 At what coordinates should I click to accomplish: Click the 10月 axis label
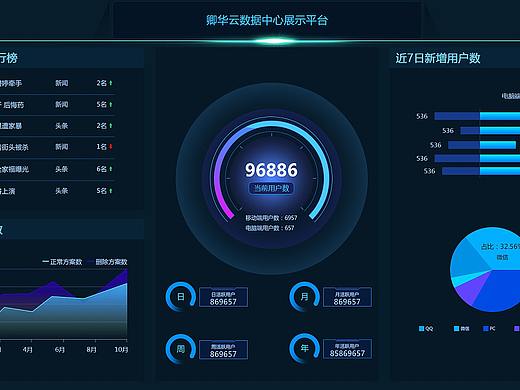[121, 349]
